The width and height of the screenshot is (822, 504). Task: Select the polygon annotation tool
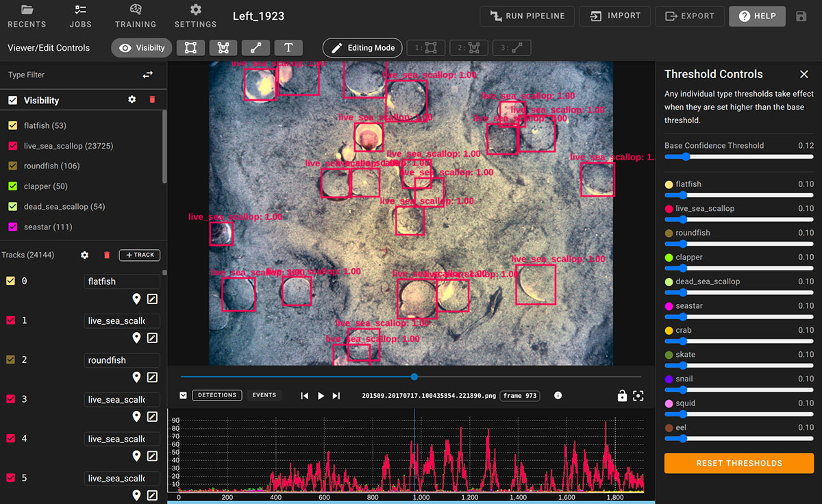(x=223, y=47)
